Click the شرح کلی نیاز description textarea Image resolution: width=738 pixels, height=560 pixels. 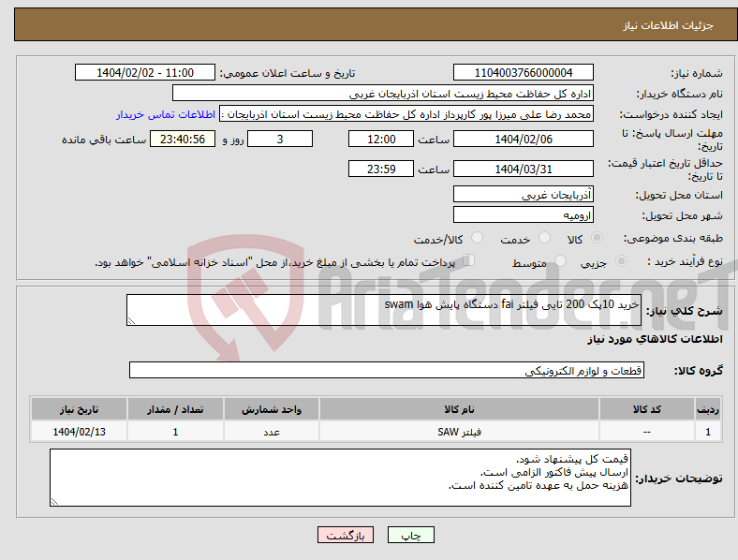(x=384, y=310)
